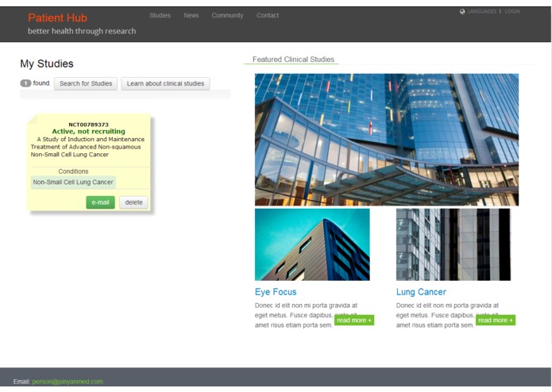
Task: Select the Non-Small Cell Lung Cancer condition tag
Action: click(x=73, y=182)
